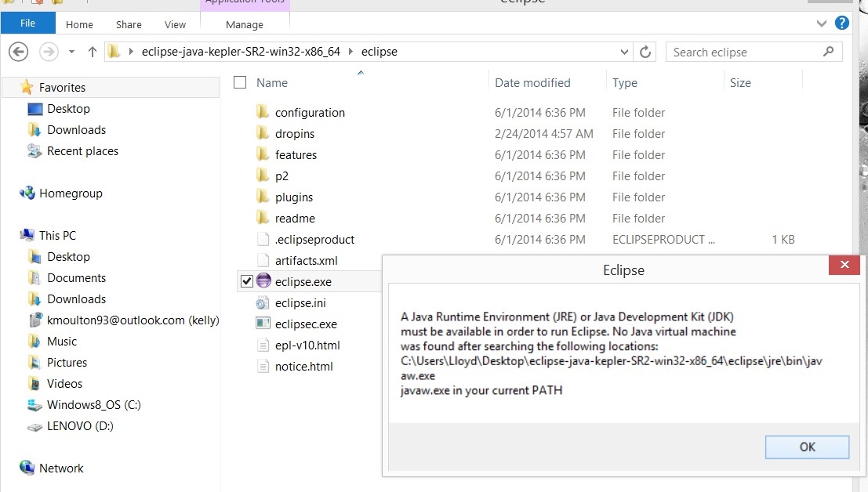Switch to the Share ribbon tab
Viewport: 868px width, 492px height.
[x=129, y=24]
